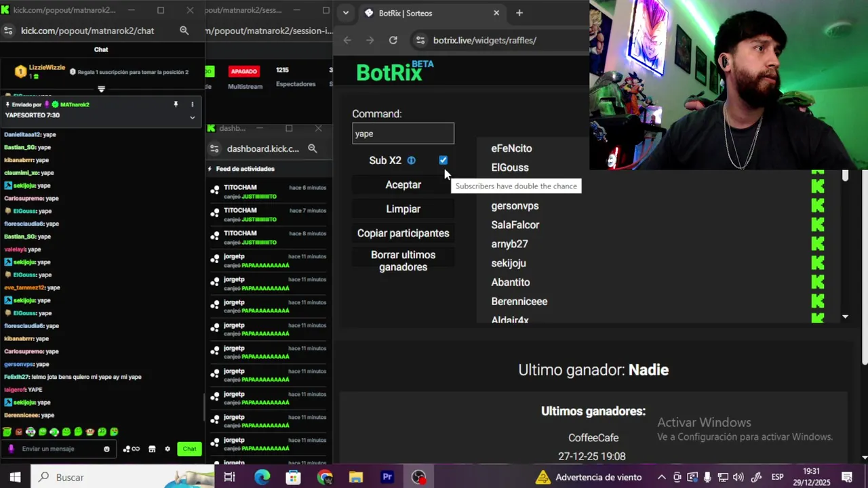Open Task View on taskbar
This screenshot has width=868, height=488.
click(x=229, y=477)
